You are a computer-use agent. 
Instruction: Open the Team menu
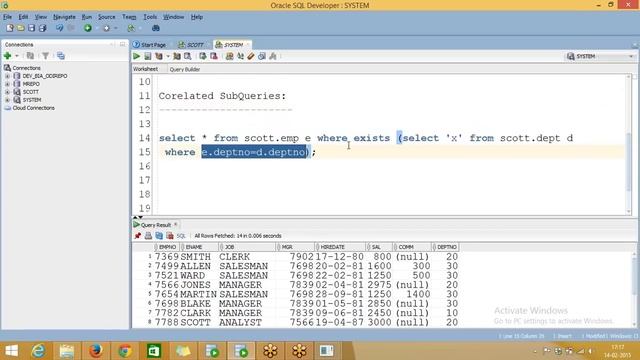pyautogui.click(x=129, y=17)
